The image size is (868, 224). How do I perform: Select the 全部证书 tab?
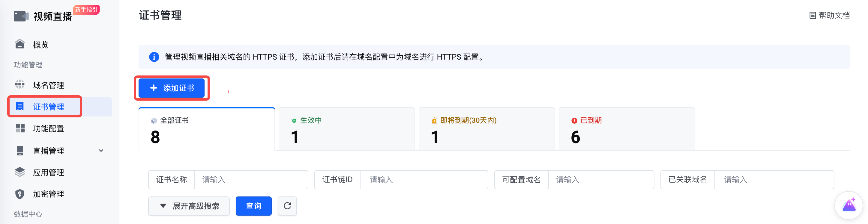(207, 129)
